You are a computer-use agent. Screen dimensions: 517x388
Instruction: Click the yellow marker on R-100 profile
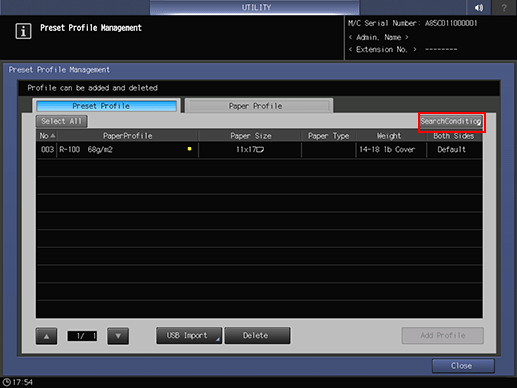(x=189, y=149)
